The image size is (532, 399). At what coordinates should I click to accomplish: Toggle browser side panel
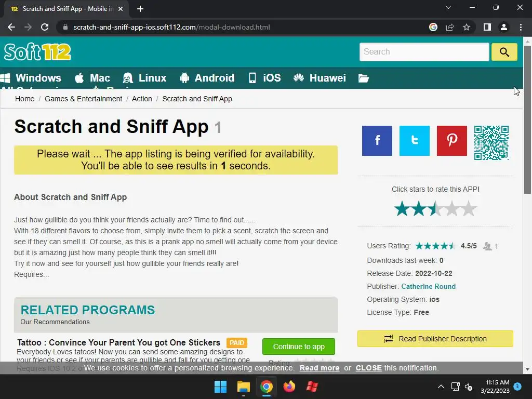point(487,27)
